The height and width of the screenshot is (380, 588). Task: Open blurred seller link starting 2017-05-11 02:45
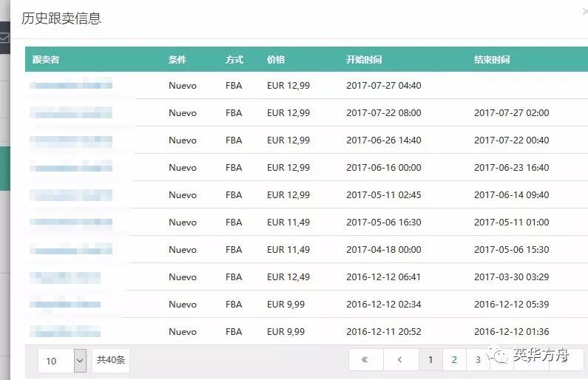tap(71, 195)
